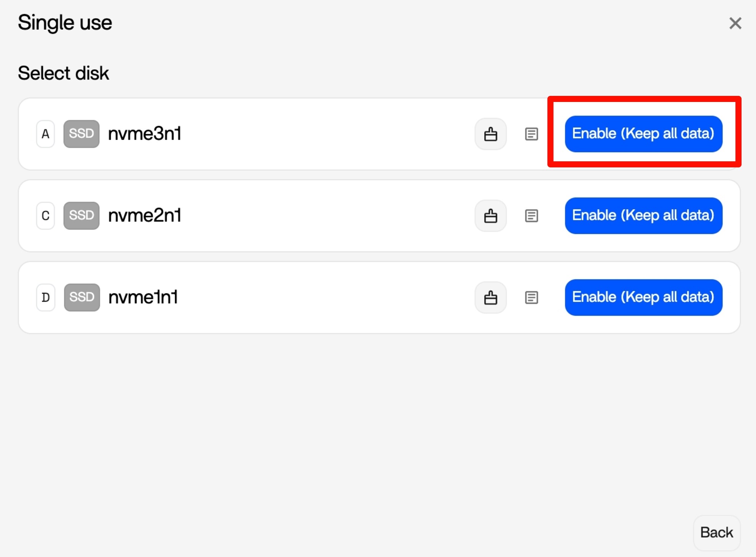Go back using the Back button
The height and width of the screenshot is (557, 756).
pyautogui.click(x=716, y=533)
